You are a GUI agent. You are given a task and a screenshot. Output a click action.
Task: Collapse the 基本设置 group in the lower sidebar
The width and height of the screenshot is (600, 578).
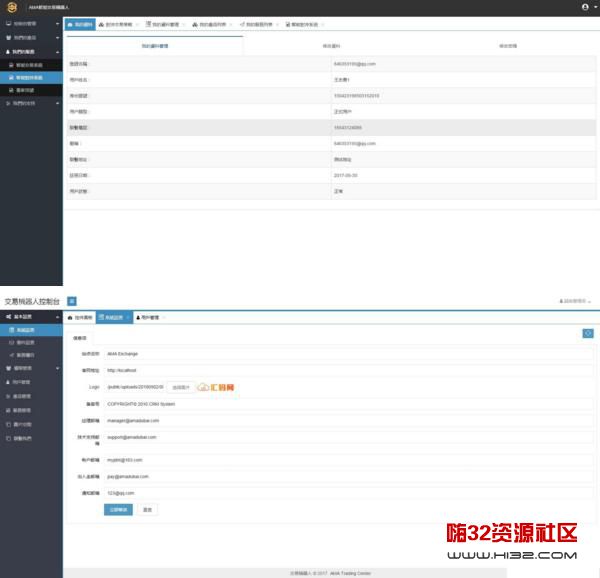pos(30,316)
